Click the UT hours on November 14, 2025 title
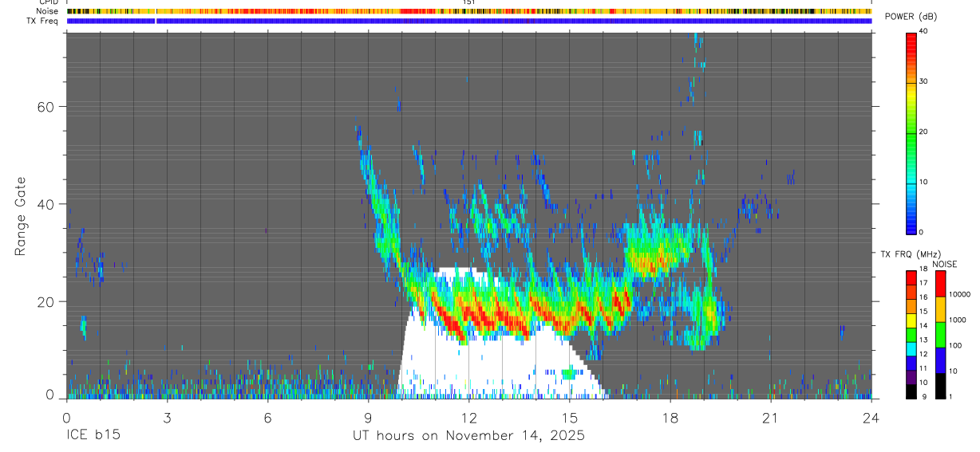Screen dimensions: 980x452 pos(469,435)
